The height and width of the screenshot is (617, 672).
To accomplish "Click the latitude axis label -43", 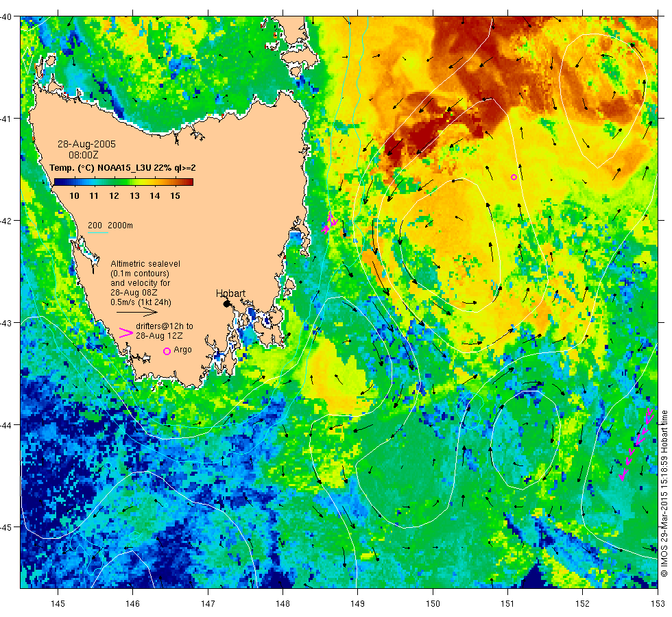I will pos(6,323).
